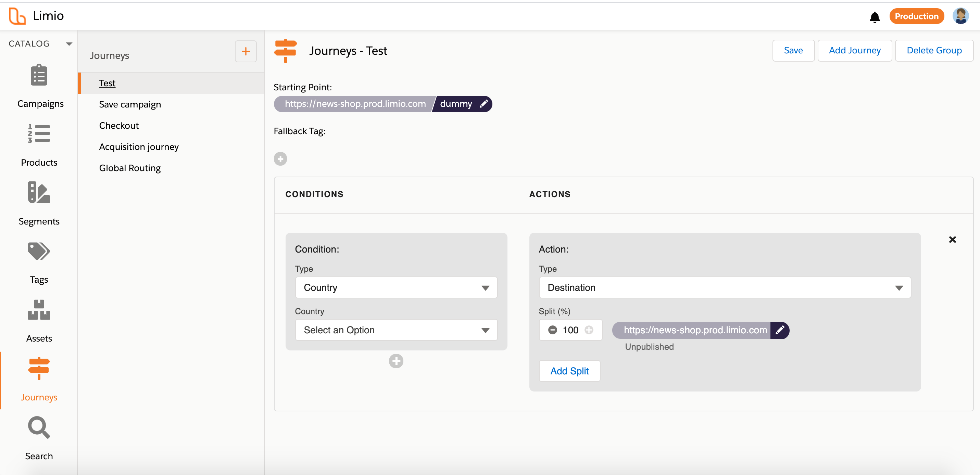Click the Save button

793,51
